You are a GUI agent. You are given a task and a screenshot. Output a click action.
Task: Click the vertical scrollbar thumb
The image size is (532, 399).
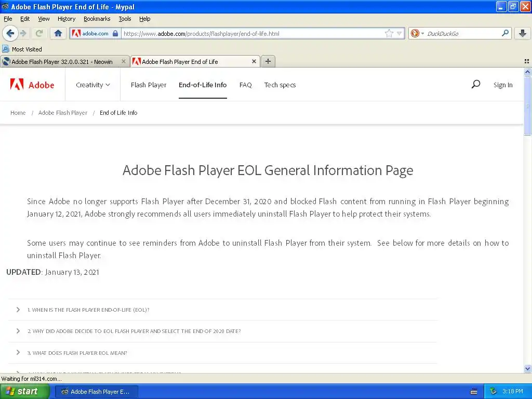point(527,106)
